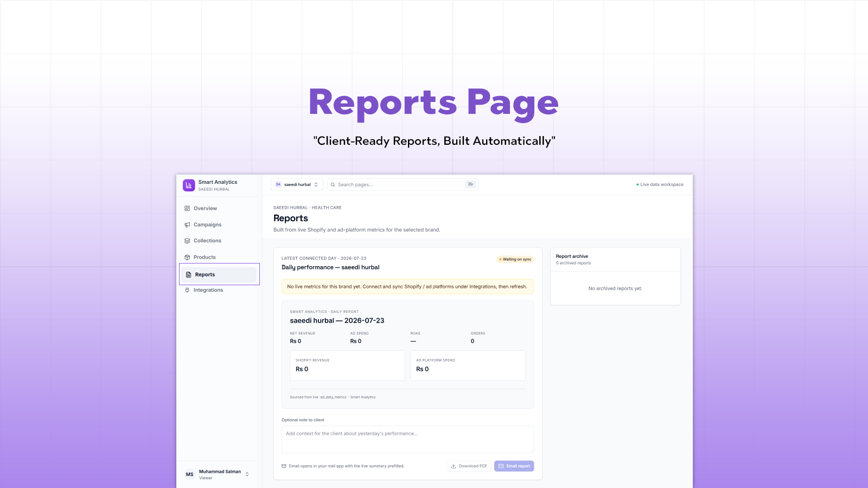Screen dimensions: 868x488
Task: Click the Collections stack icon
Action: point(187,241)
